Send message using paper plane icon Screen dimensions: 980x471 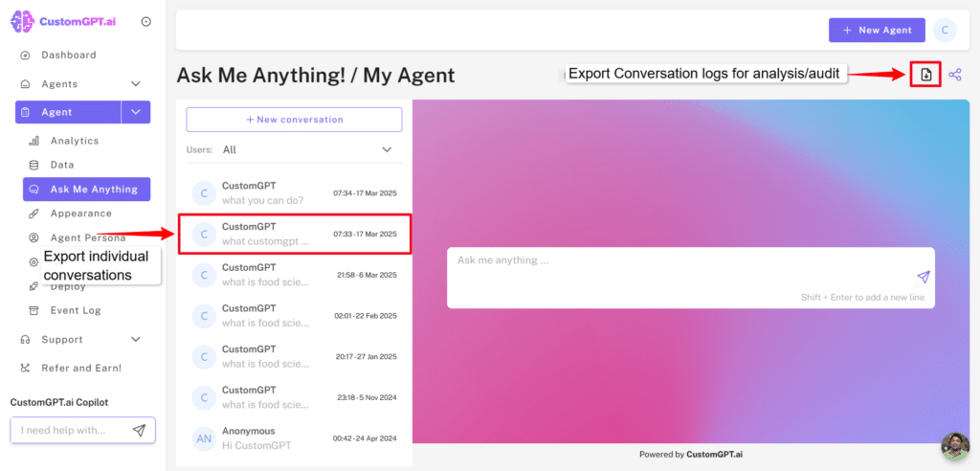[x=923, y=277]
